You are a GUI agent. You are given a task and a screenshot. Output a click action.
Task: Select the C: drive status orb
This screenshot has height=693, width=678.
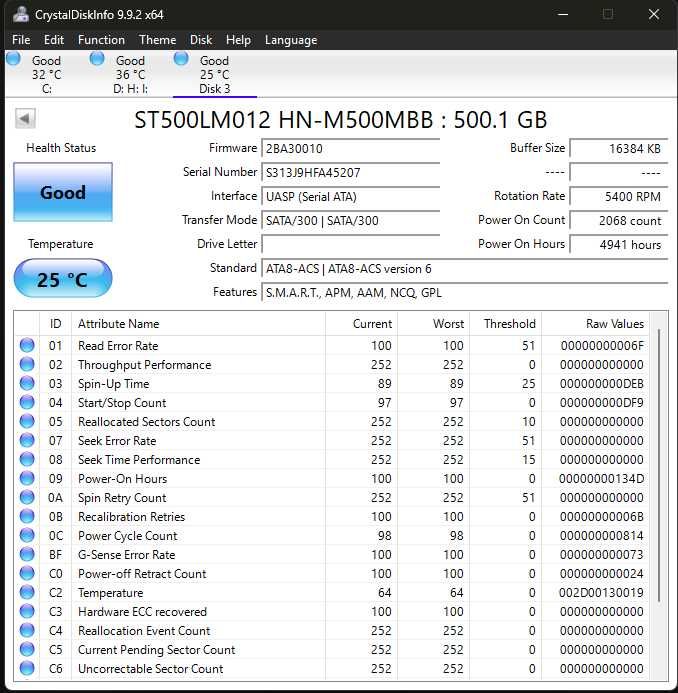coord(13,58)
